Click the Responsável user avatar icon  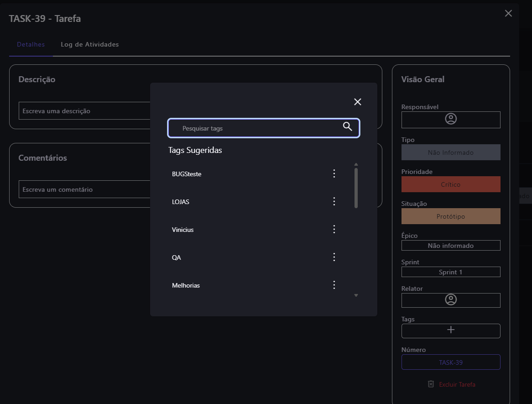[451, 119]
